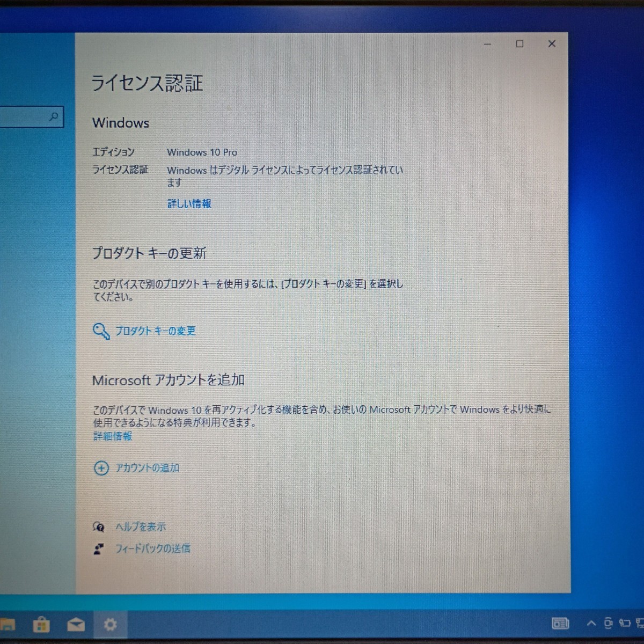Click the chat bubble icon next to ヘルプを表示
This screenshot has height=644, width=644.
click(99, 527)
